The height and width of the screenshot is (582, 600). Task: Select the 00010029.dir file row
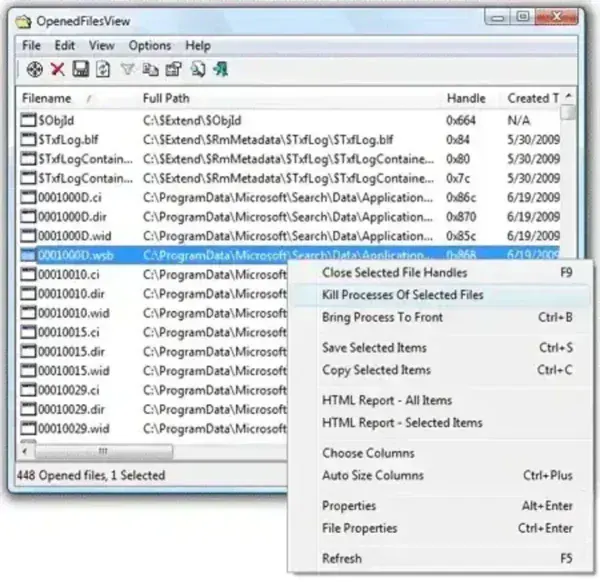153,409
